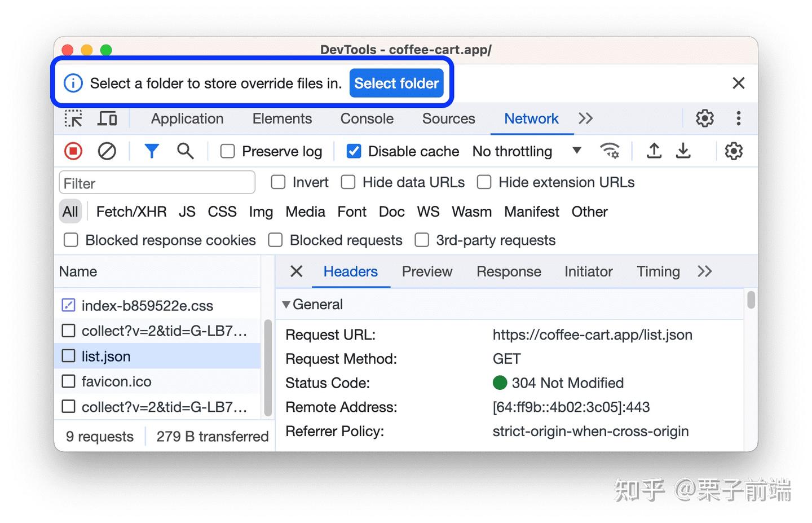Filter requests by Other type
Viewport: 812px width, 523px height.
tap(590, 212)
